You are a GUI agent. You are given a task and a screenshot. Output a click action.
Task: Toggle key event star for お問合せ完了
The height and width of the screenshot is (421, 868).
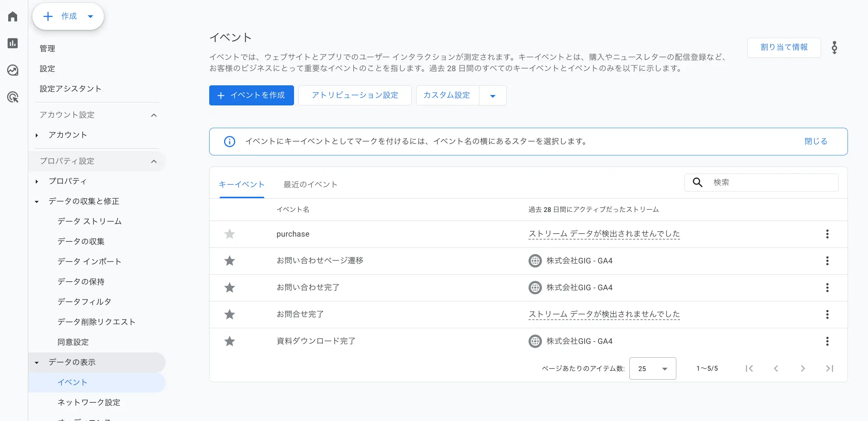(230, 314)
